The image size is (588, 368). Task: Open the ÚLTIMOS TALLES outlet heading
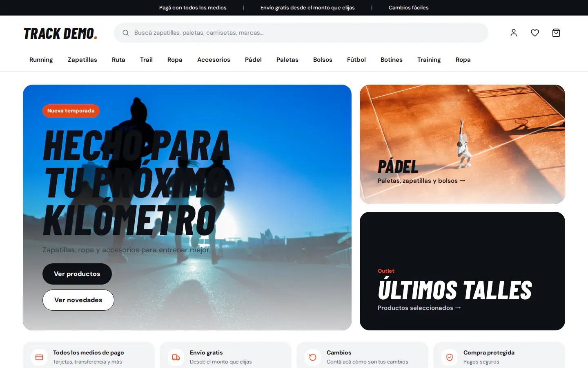[x=455, y=290]
